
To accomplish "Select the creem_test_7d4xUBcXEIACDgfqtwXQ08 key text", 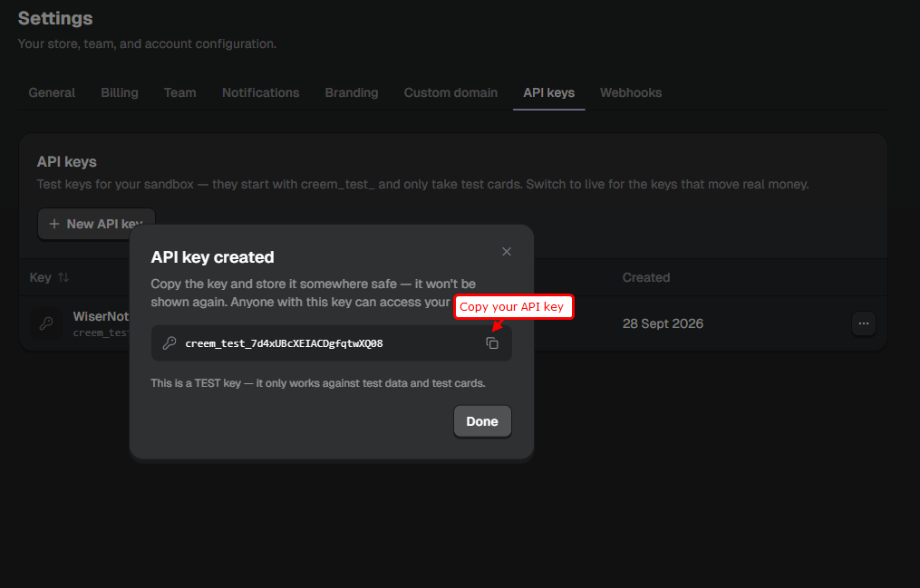I will 284,343.
